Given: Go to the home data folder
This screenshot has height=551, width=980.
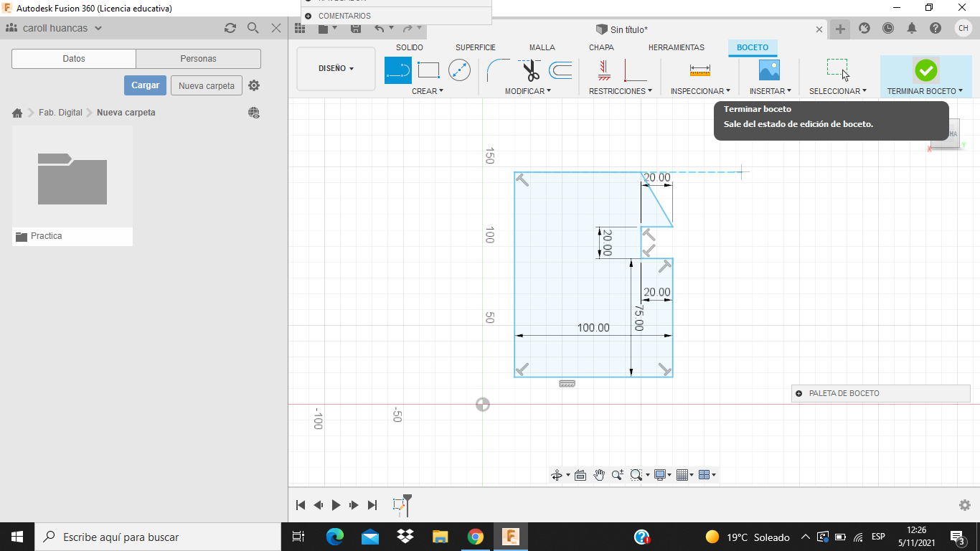Looking at the screenshot, I should (17, 113).
